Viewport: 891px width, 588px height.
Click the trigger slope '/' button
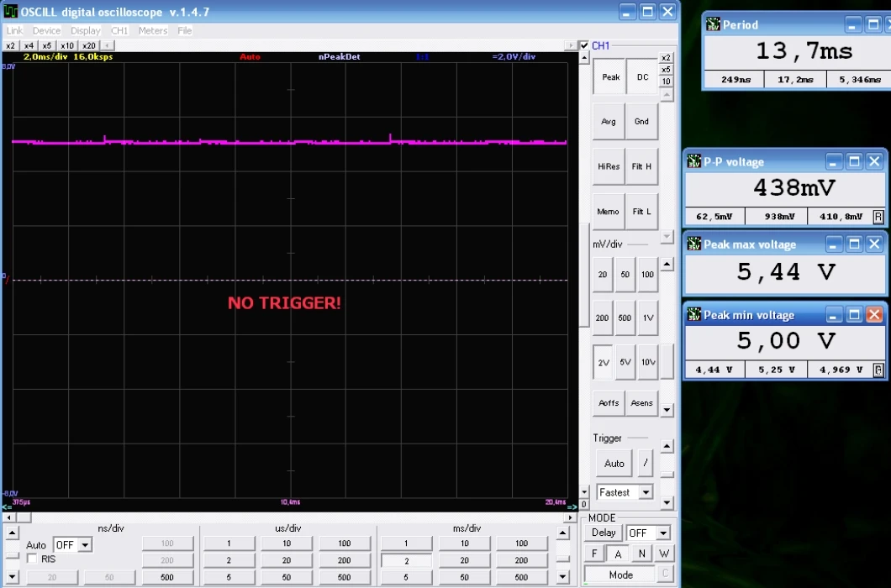[646, 463]
